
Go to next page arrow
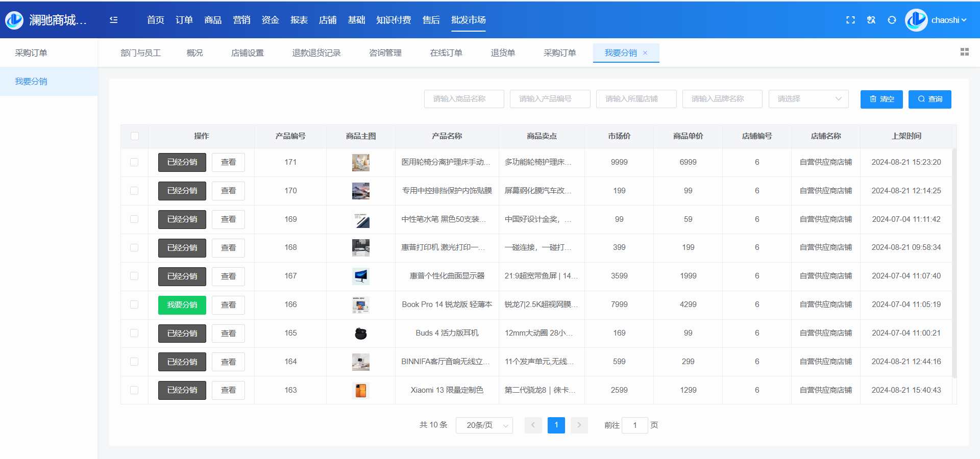pyautogui.click(x=579, y=425)
